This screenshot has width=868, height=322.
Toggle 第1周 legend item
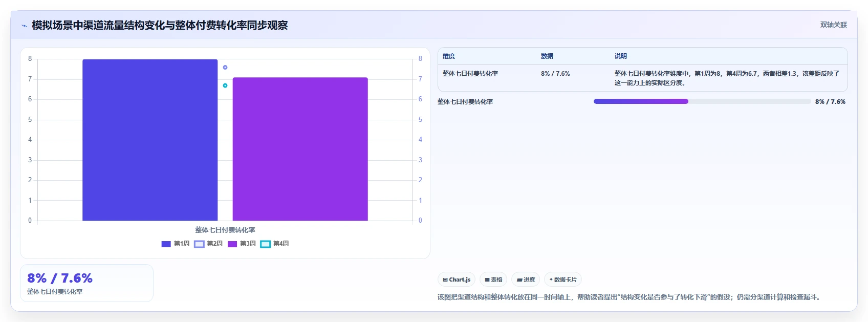point(176,244)
